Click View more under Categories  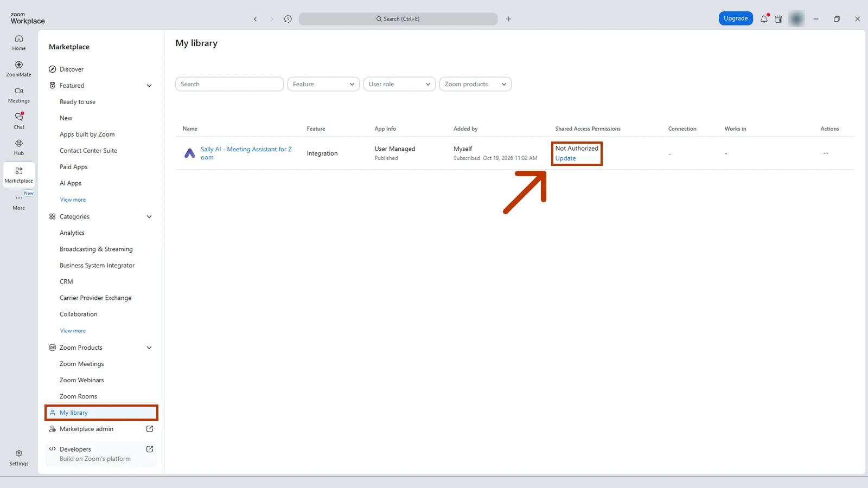click(x=73, y=331)
